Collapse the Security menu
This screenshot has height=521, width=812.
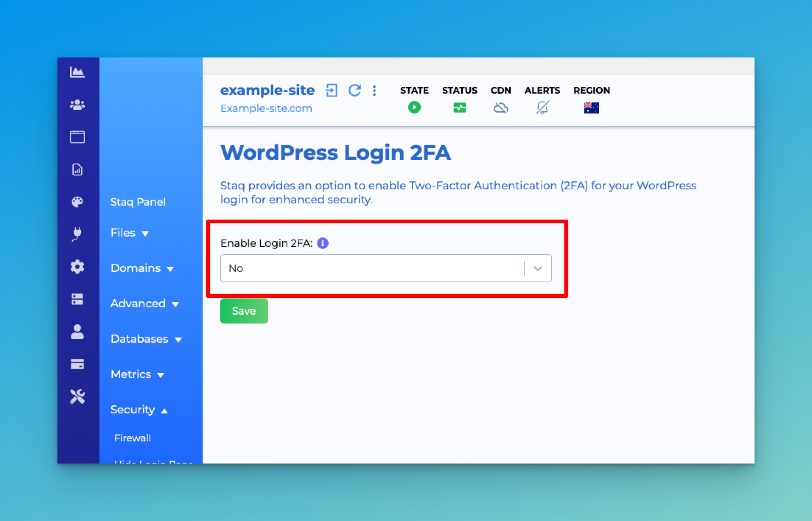tap(139, 410)
